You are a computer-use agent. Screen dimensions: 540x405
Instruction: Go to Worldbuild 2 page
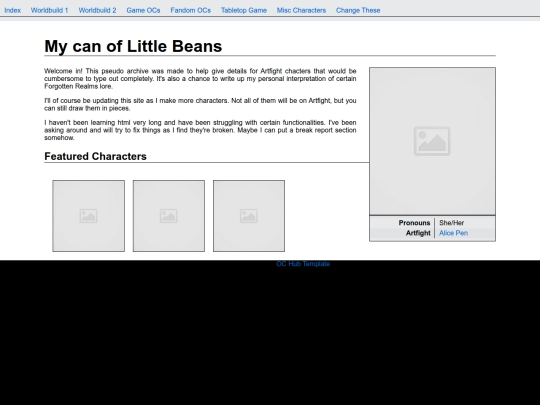pyautogui.click(x=97, y=10)
